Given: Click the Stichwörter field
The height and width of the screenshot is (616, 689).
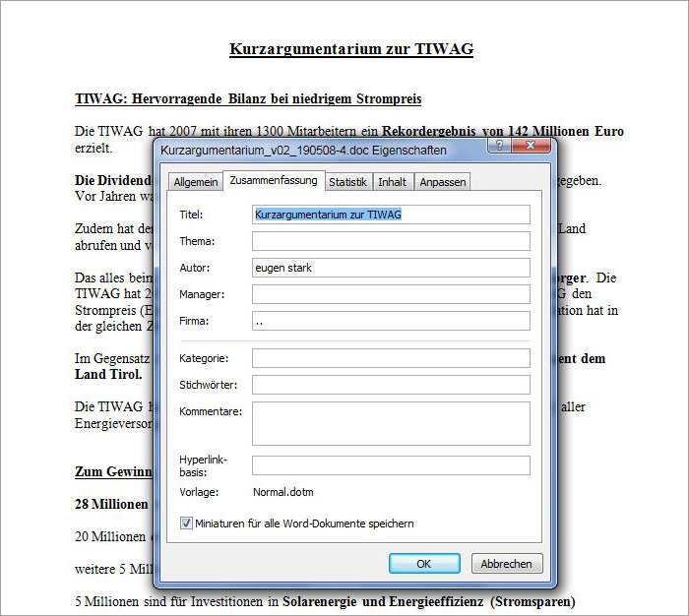Looking at the screenshot, I should tap(391, 385).
